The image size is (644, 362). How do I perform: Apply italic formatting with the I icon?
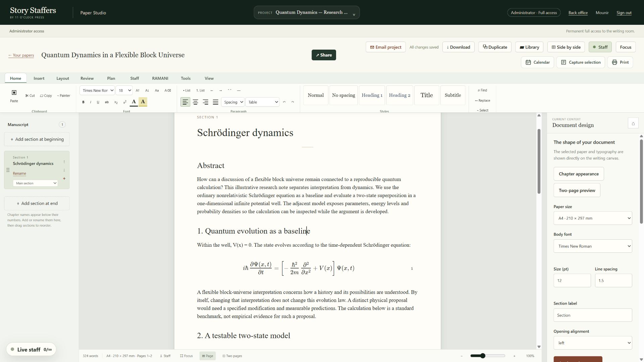click(x=91, y=102)
